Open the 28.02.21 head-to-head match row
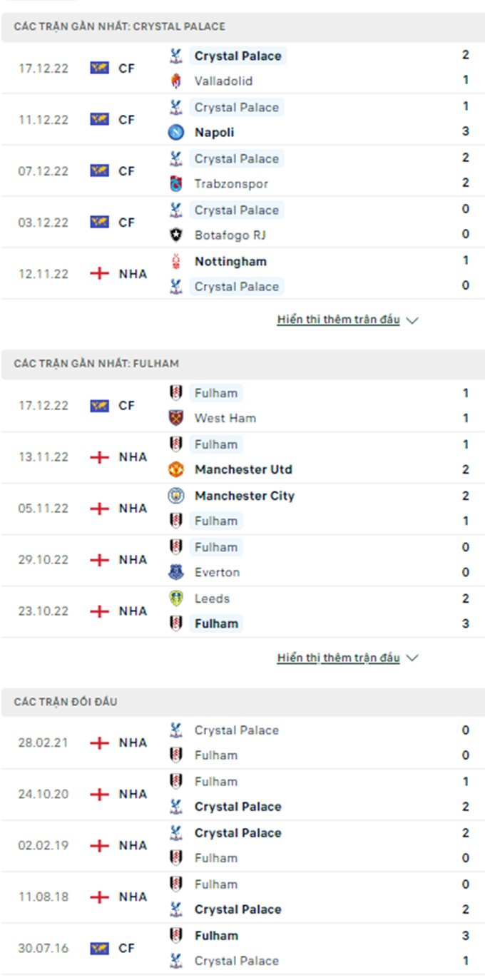Screen dimensions: 485x980 [x=242, y=742]
